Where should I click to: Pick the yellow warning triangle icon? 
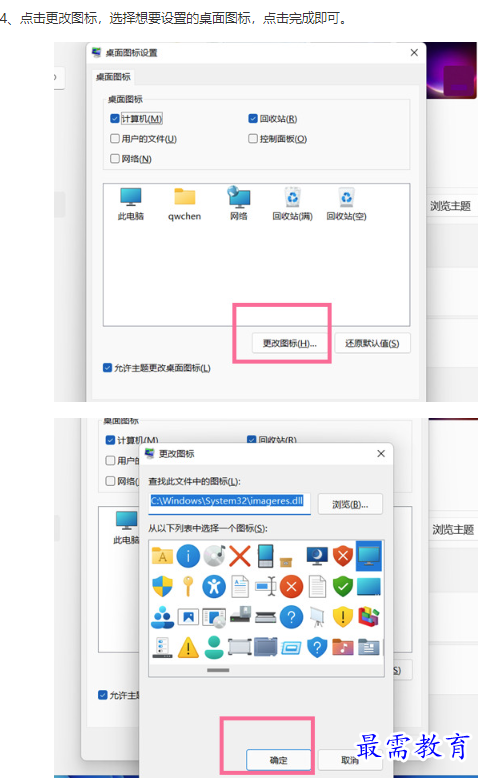pyautogui.click(x=188, y=648)
